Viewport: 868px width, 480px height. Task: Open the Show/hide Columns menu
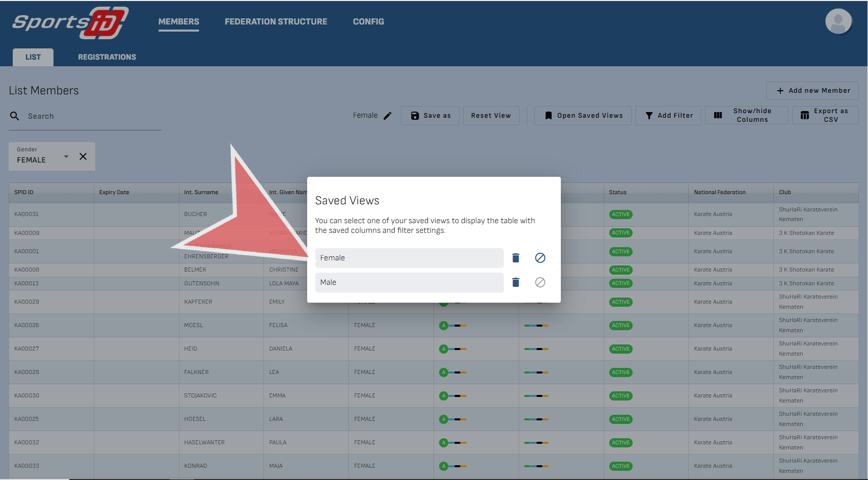click(x=746, y=115)
